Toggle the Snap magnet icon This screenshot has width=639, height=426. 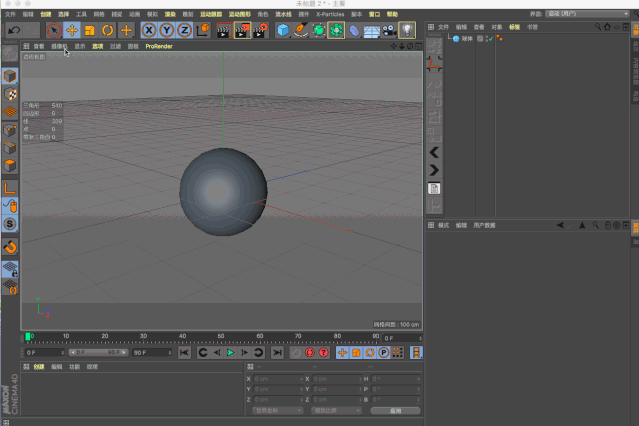[10, 247]
